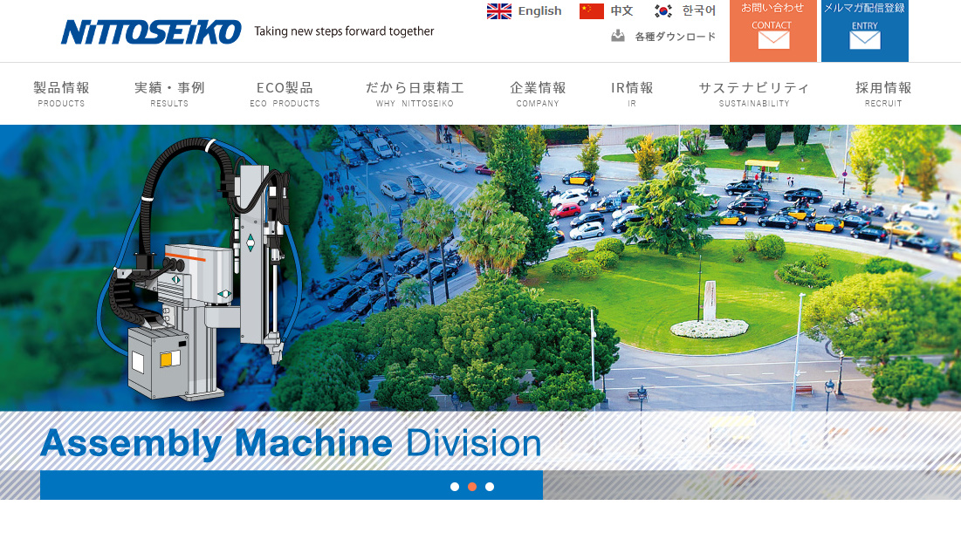
Task: Select the first slide dot
Action: [x=455, y=487]
